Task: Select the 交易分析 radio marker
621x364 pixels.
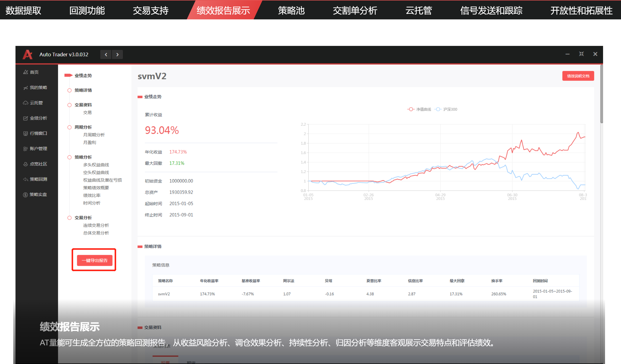Action: tap(70, 218)
